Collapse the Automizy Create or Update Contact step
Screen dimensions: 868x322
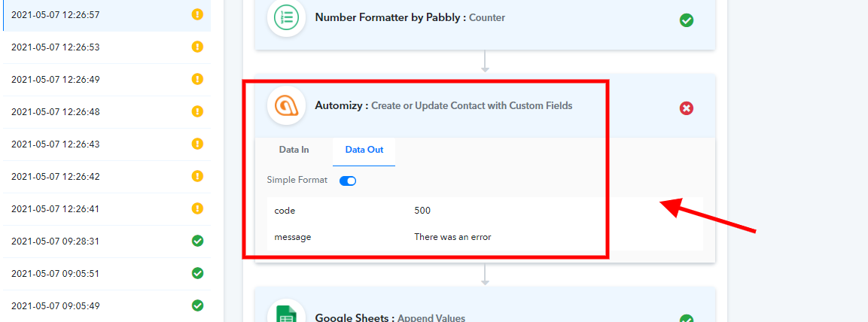pyautogui.click(x=485, y=105)
